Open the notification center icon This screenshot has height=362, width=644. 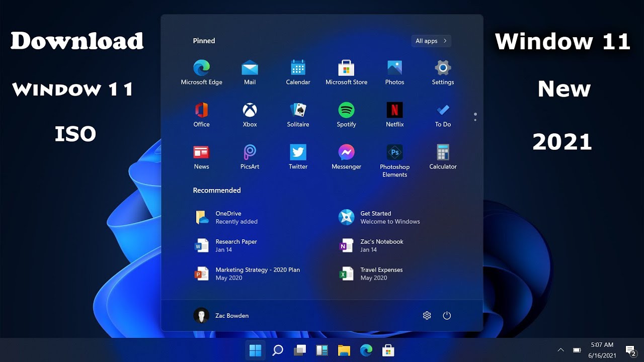click(x=630, y=350)
